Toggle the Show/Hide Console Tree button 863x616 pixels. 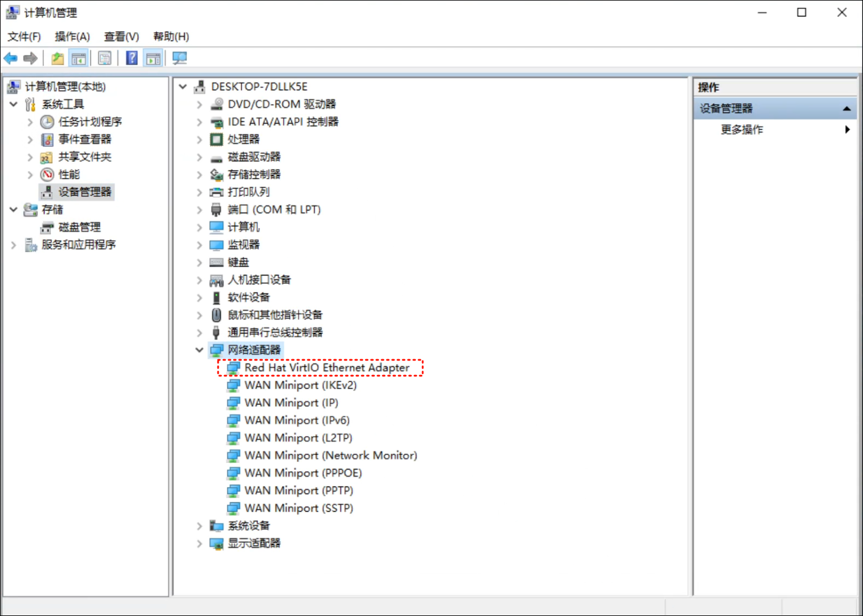coord(78,58)
